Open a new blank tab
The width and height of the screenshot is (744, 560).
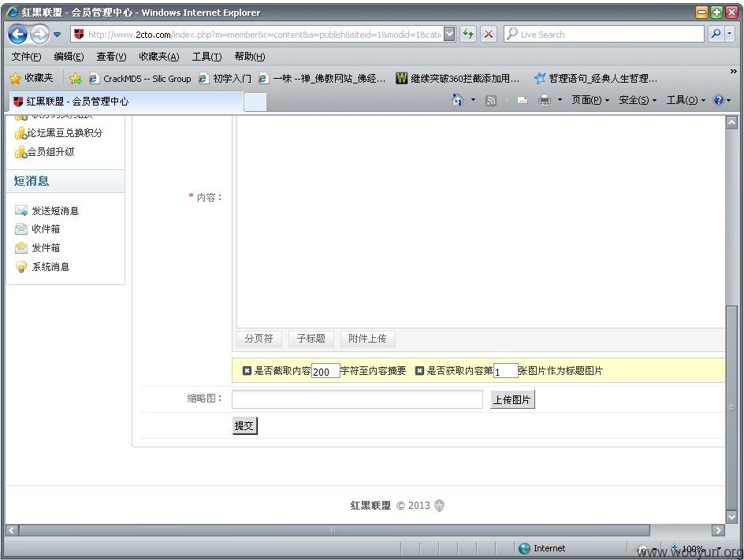coord(255,102)
